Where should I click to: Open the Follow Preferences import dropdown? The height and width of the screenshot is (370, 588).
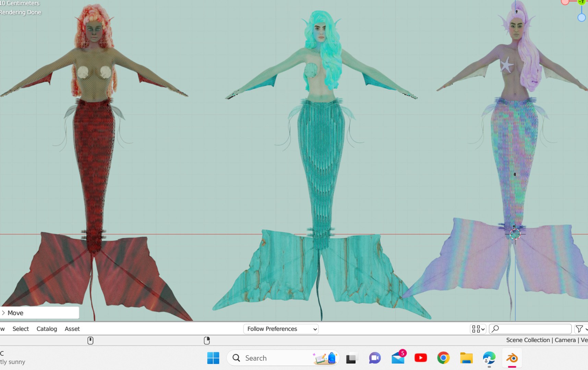coord(281,329)
